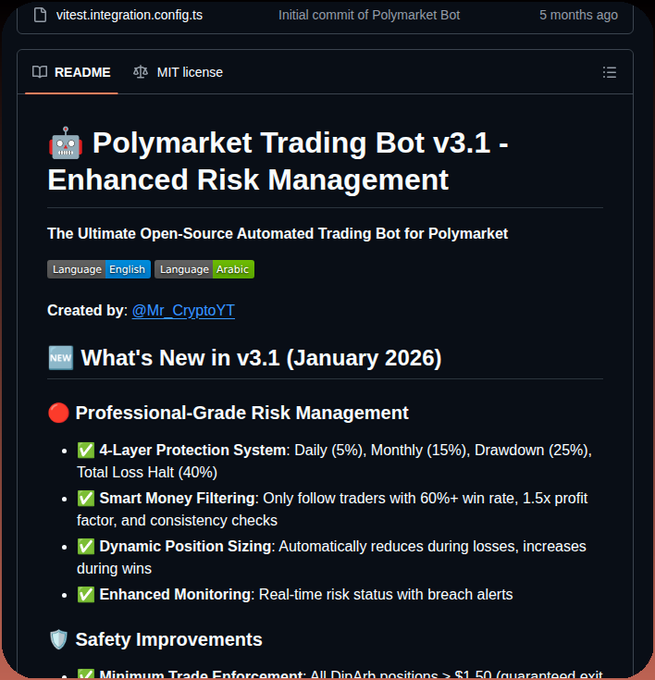The width and height of the screenshot is (655, 680).
Task: Click the checkmark beside Enhanced Monitoring
Action: (x=86, y=595)
